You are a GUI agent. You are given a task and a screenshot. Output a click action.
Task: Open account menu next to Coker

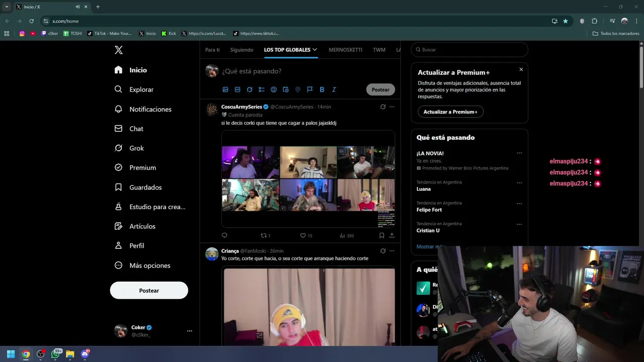pos(190,331)
